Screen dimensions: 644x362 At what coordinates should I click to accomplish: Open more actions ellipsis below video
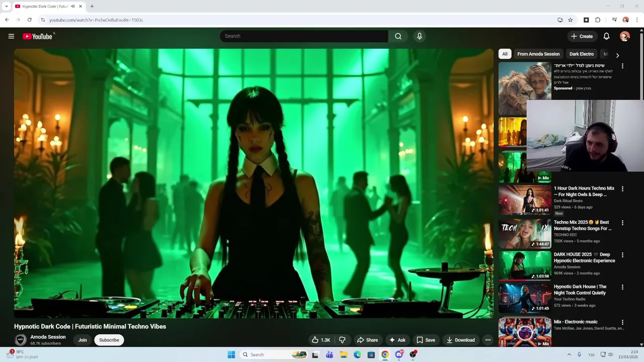tap(488, 340)
